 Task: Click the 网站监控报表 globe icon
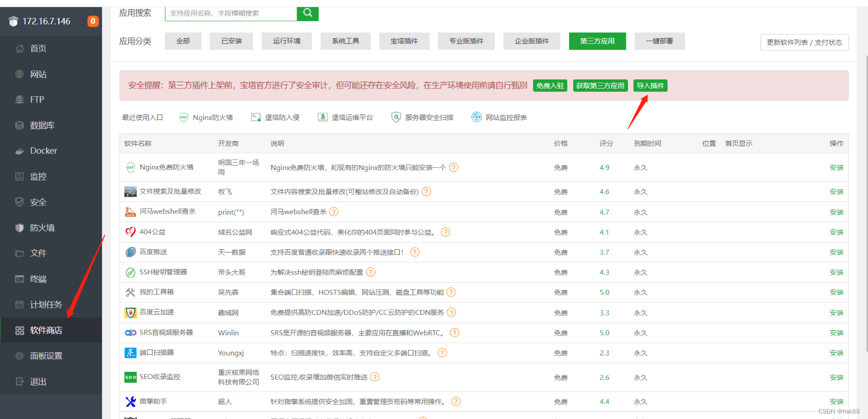pyautogui.click(x=477, y=117)
